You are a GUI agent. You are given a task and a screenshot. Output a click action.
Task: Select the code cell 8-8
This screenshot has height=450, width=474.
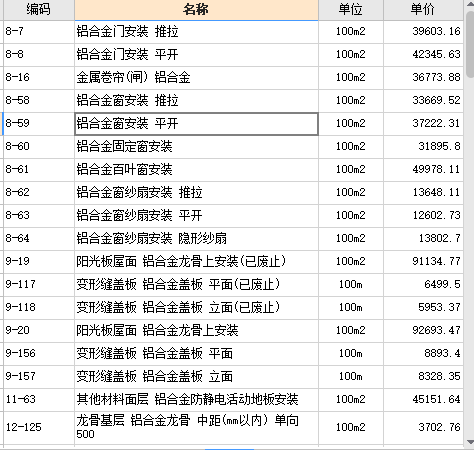(39, 55)
